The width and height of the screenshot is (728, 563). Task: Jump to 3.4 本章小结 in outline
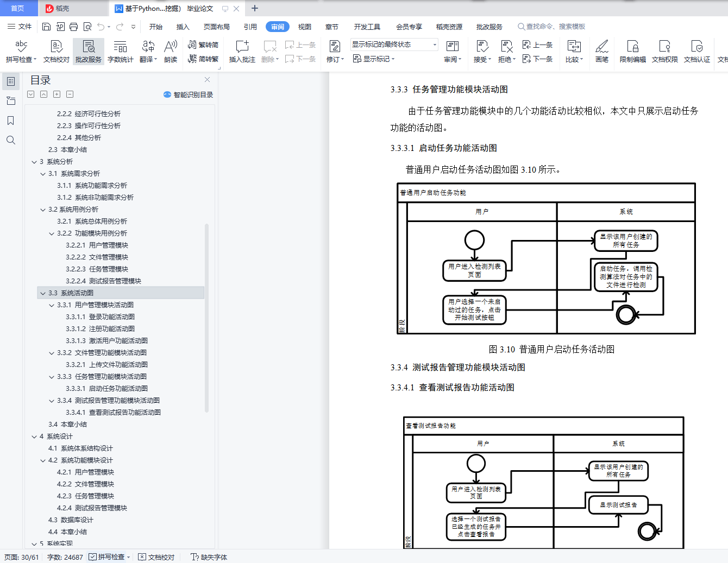[67, 425]
